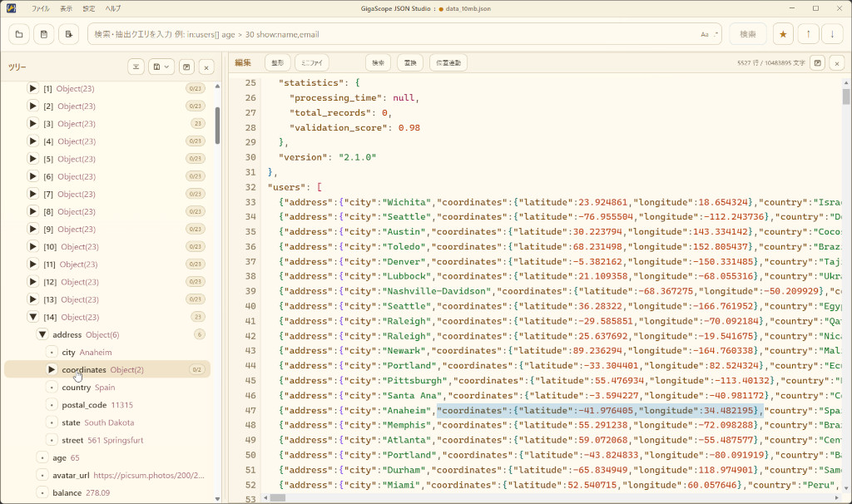Select street 561 Springsfurt row
Screen dimensions: 852x504
[107, 440]
